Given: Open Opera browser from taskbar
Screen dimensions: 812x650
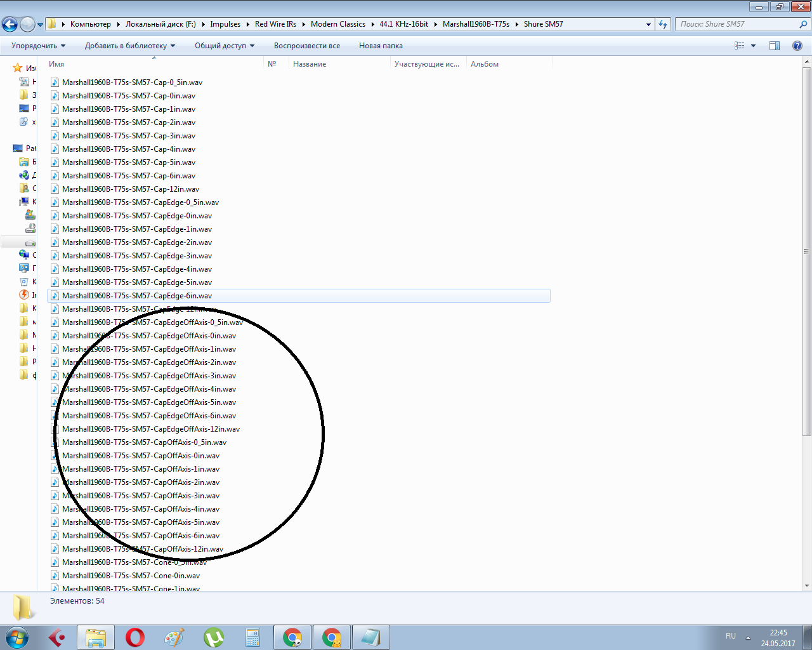Looking at the screenshot, I should coord(135,637).
